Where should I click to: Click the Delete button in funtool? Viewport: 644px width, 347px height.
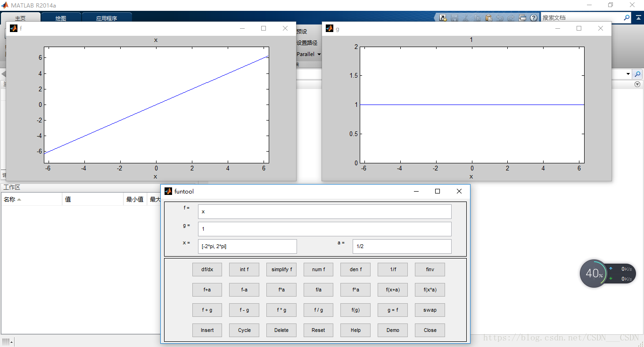pyautogui.click(x=281, y=331)
